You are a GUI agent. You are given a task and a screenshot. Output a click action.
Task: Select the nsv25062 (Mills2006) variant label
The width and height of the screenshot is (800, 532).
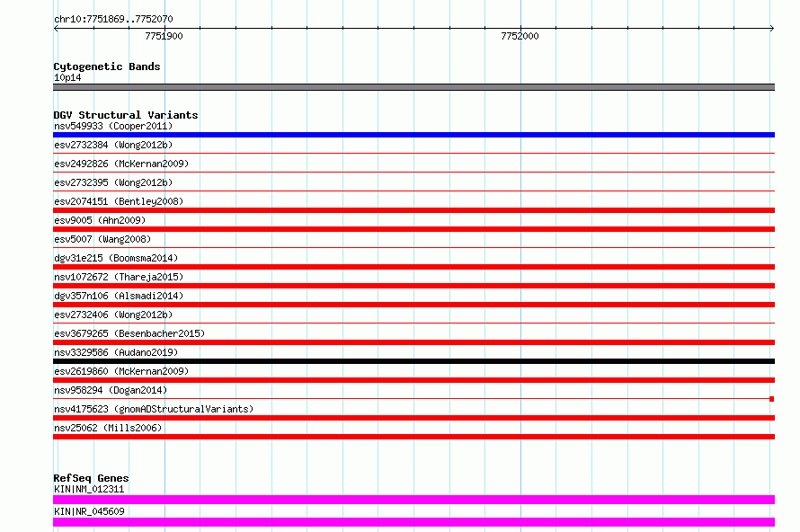(x=108, y=428)
